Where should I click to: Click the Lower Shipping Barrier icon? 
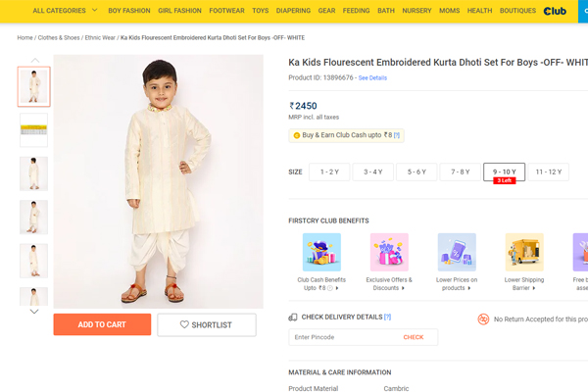tap(523, 252)
